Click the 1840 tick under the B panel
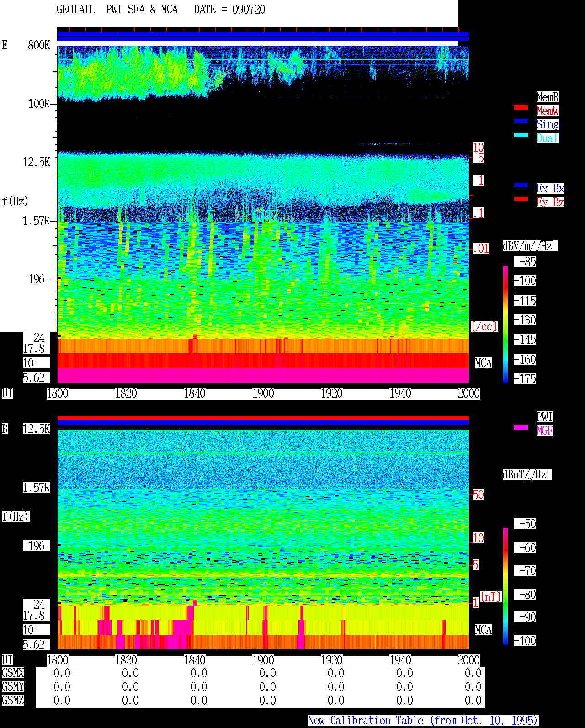 [x=195, y=660]
